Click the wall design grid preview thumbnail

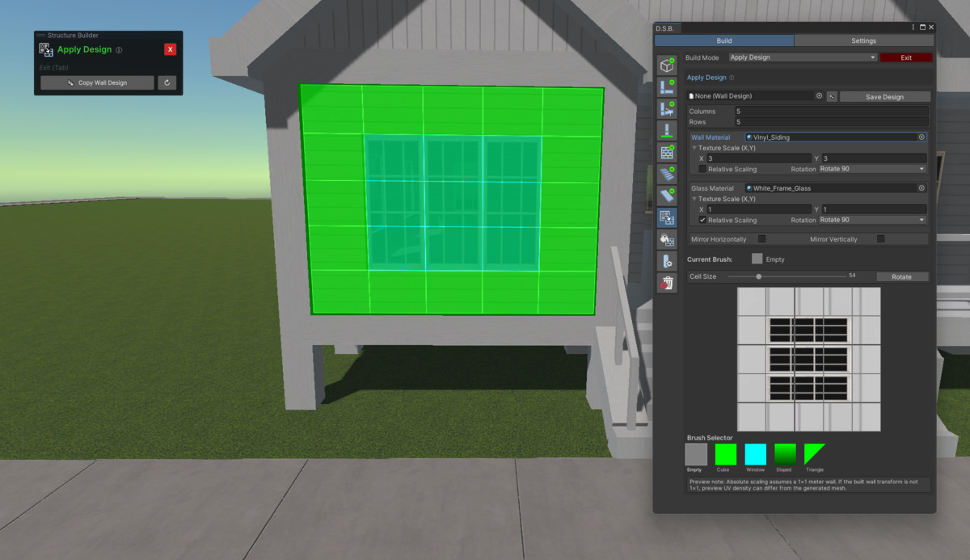click(808, 359)
